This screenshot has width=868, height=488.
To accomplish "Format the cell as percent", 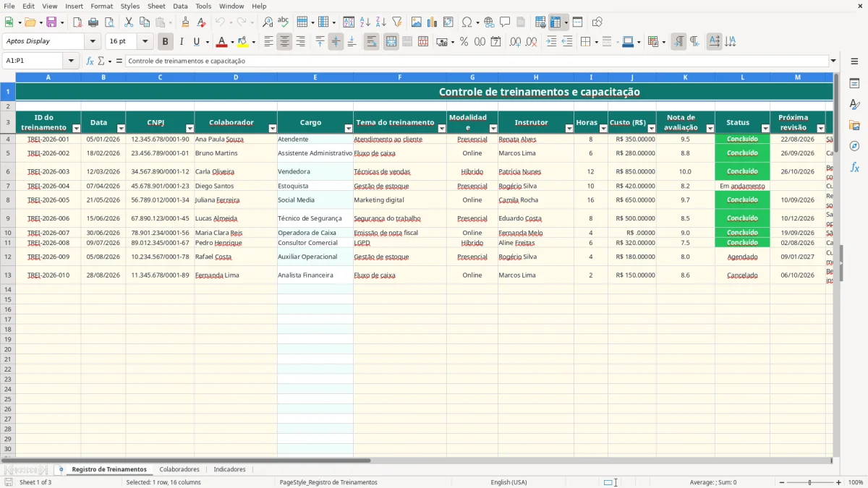I will click(464, 42).
